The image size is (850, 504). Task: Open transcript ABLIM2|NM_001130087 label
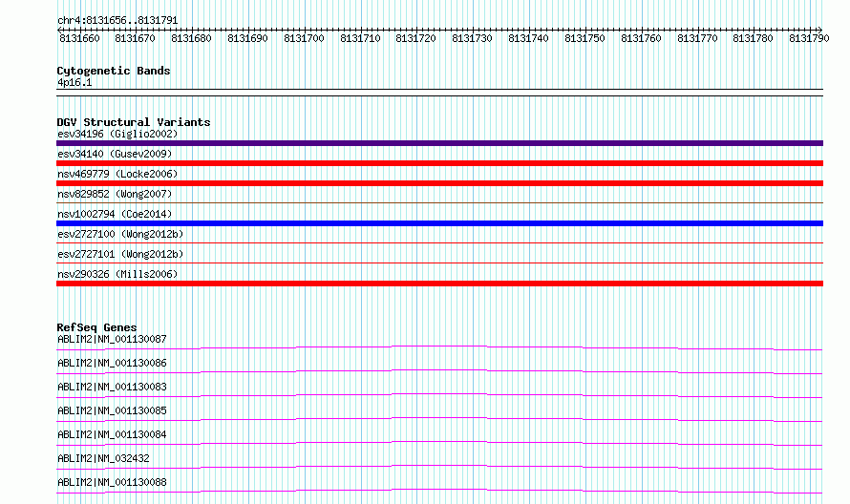click(112, 339)
